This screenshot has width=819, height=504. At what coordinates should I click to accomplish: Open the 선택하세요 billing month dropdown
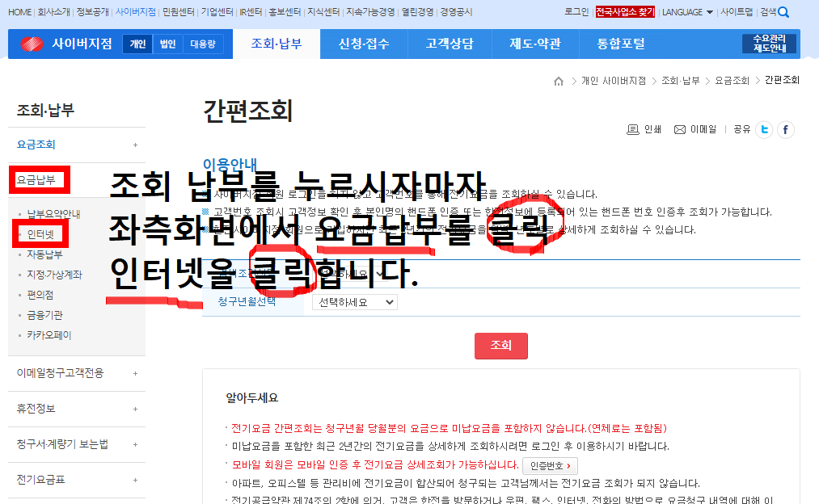click(x=354, y=301)
